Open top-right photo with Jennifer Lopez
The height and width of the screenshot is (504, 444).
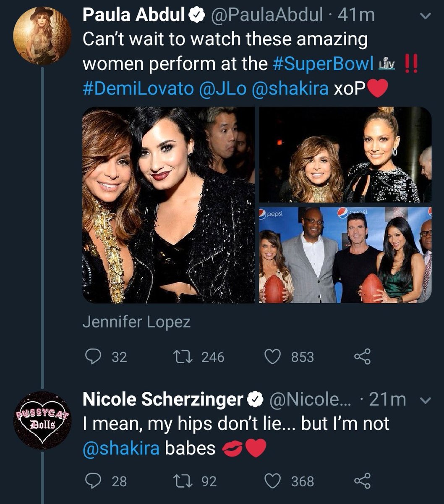pyautogui.click(x=345, y=155)
